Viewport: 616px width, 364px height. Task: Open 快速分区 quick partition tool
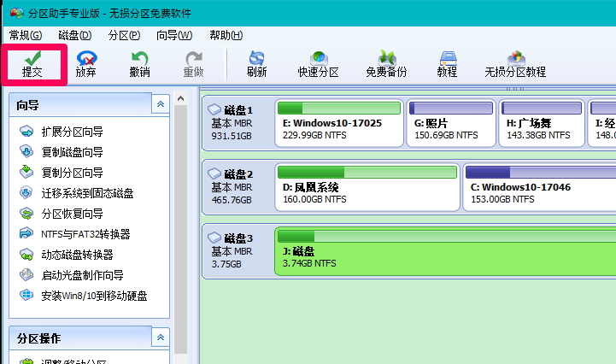point(318,63)
